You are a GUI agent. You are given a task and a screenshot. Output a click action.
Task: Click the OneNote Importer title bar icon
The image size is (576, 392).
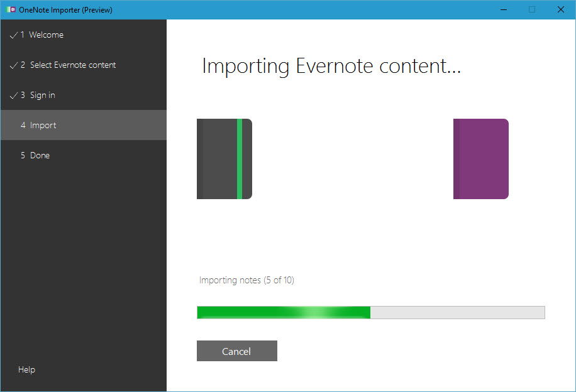tap(10, 9)
